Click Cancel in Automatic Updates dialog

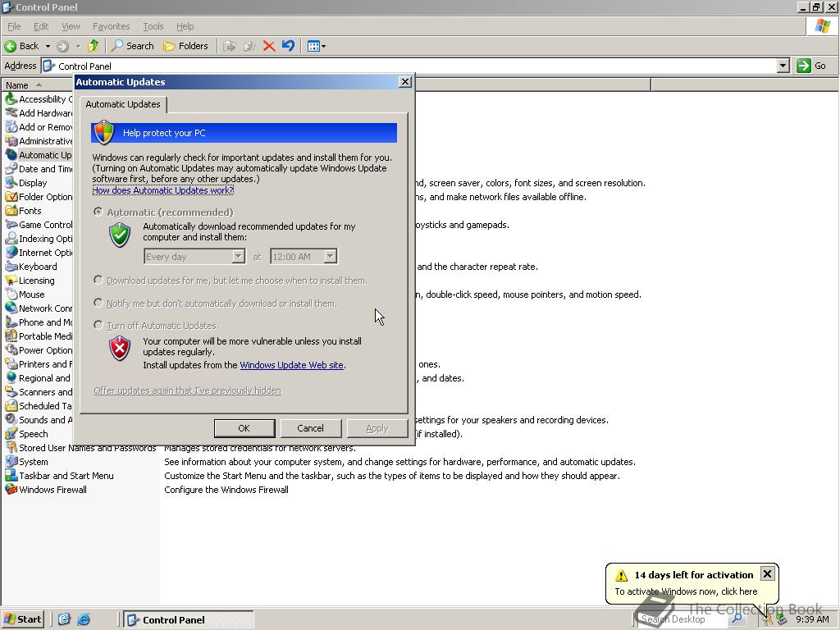[311, 428]
